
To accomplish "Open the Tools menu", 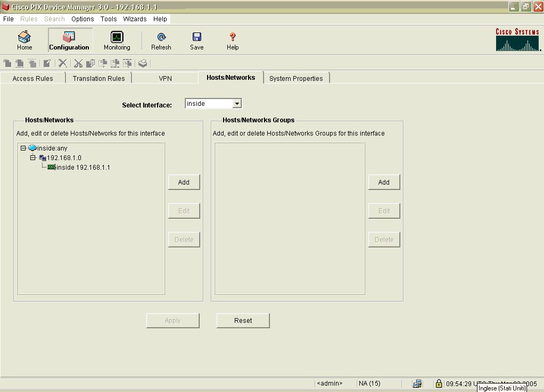I will click(x=109, y=19).
